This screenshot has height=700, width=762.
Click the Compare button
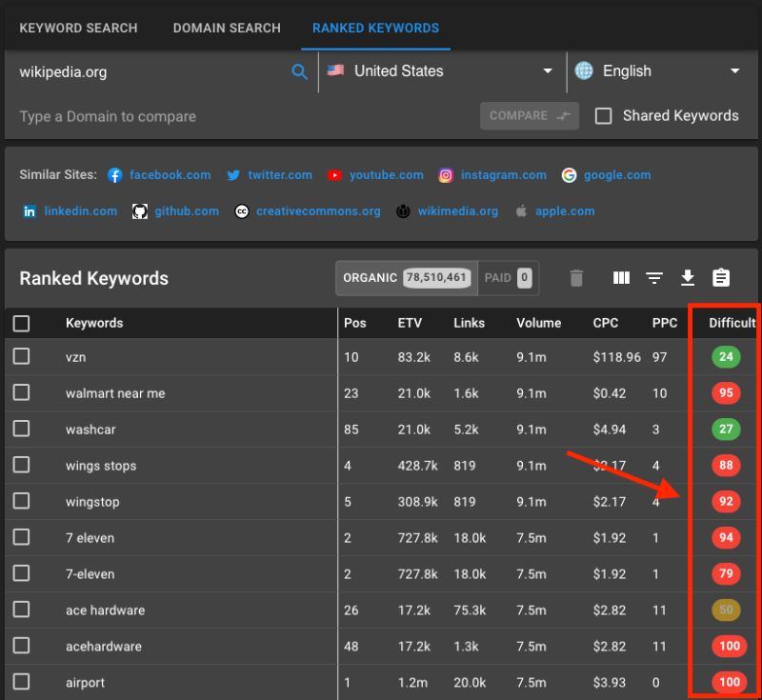[x=530, y=115]
